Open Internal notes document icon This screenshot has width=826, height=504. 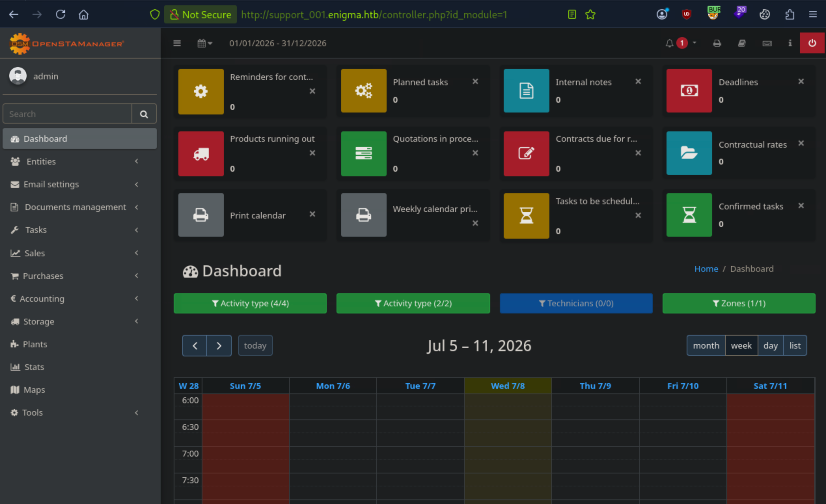pos(526,90)
